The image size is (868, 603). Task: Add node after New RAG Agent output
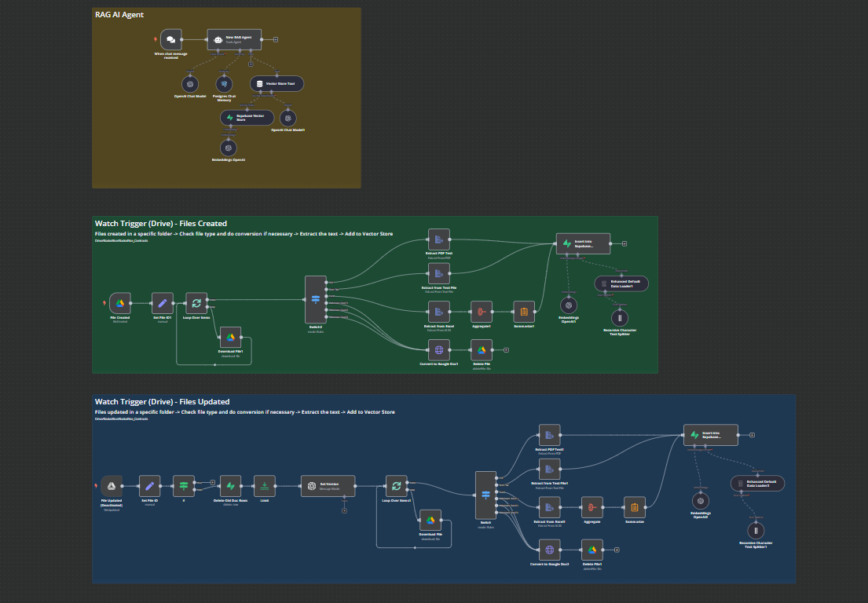(276, 39)
